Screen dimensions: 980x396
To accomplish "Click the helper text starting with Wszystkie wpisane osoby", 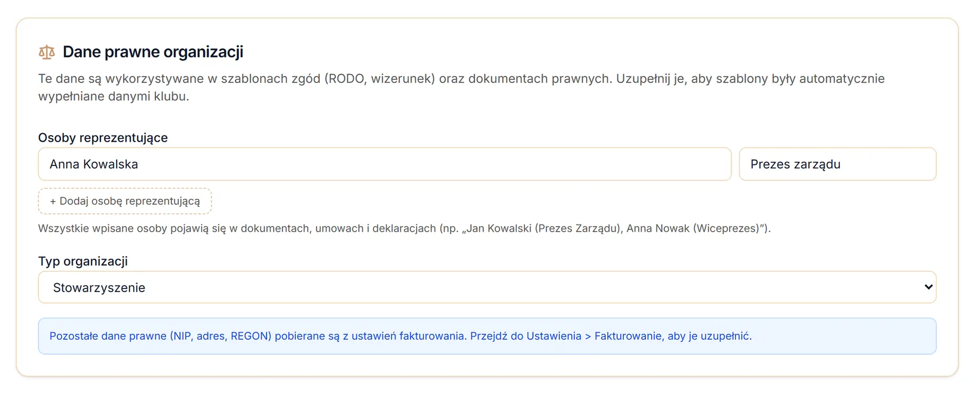I will (x=405, y=228).
